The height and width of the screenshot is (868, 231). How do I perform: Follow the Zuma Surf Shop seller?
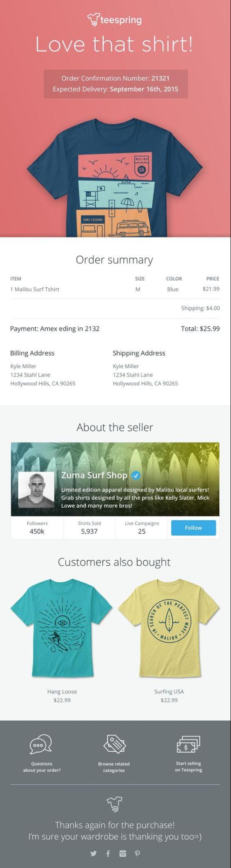pyautogui.click(x=193, y=528)
